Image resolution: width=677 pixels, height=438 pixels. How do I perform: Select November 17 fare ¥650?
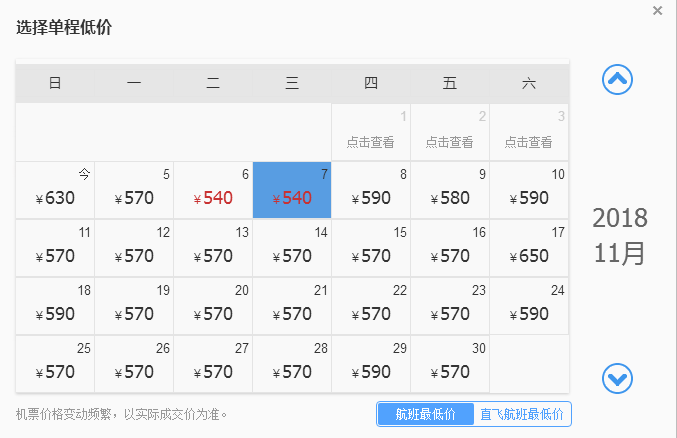click(529, 248)
